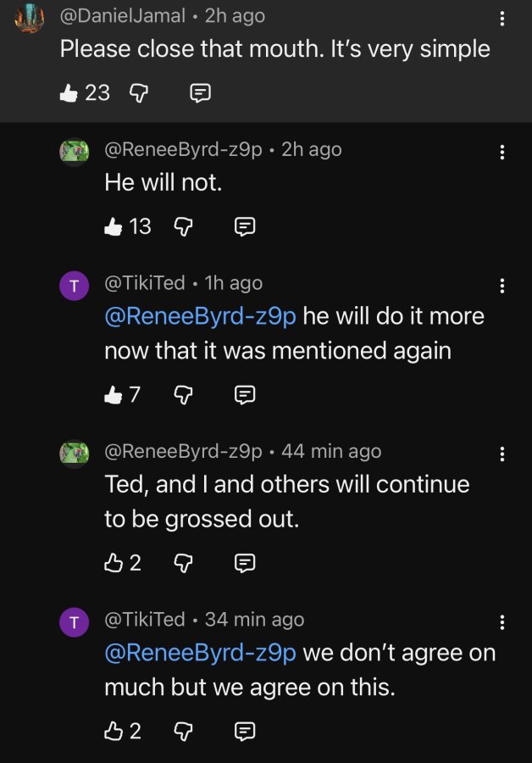Open more options for 'He will not.' reply

point(502,153)
